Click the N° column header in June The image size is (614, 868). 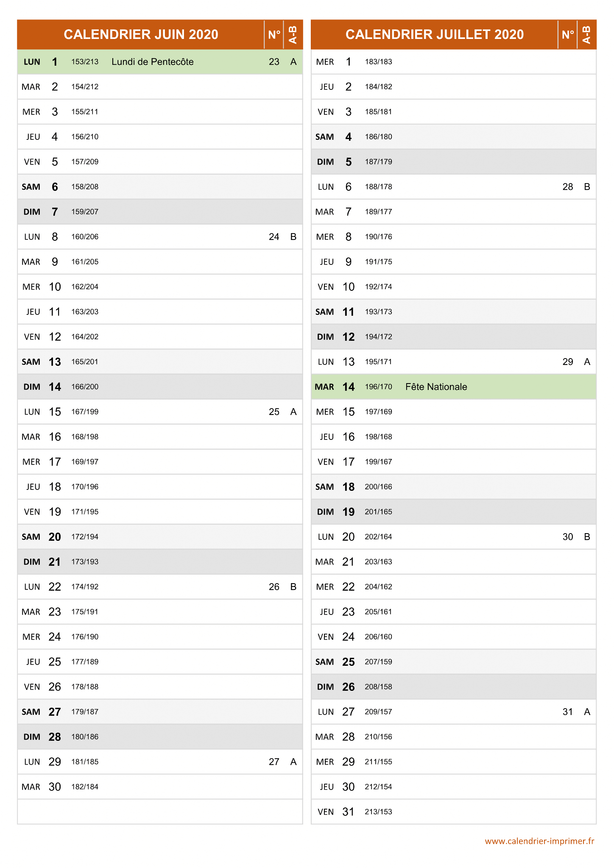coord(274,34)
